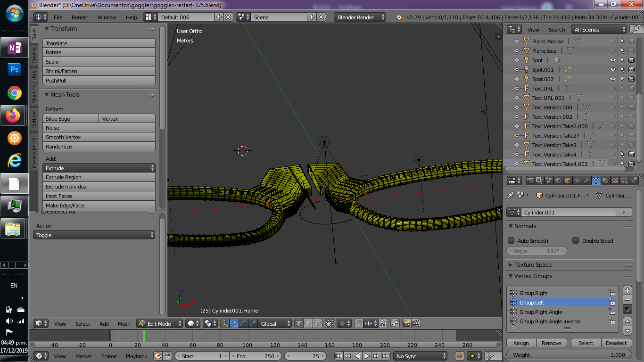Open the Extrude dropdown in Mesh Tools

(99, 168)
